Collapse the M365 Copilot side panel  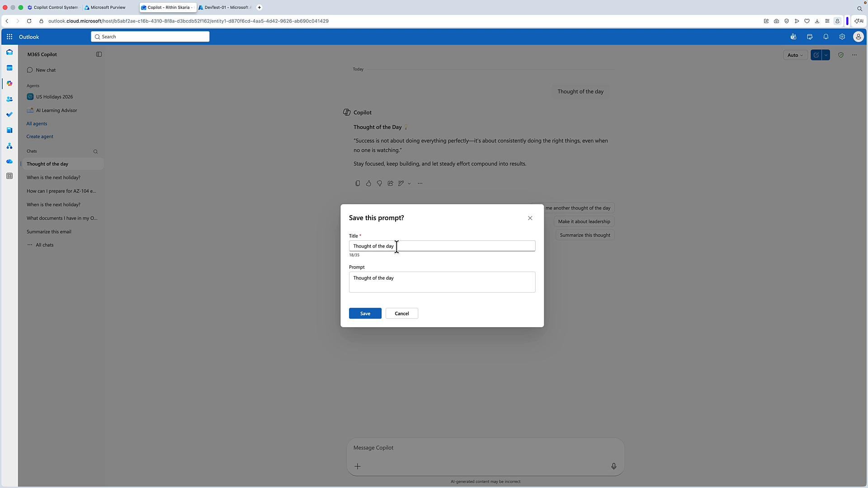(99, 54)
